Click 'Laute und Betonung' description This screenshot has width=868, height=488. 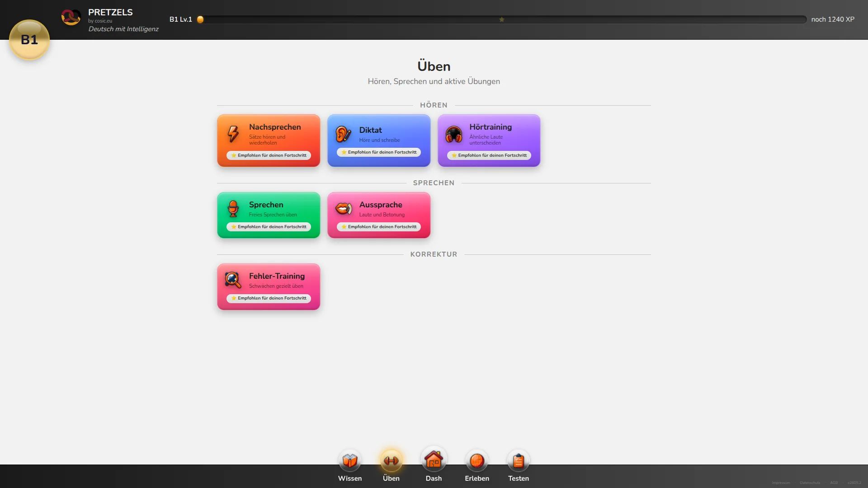(x=382, y=215)
